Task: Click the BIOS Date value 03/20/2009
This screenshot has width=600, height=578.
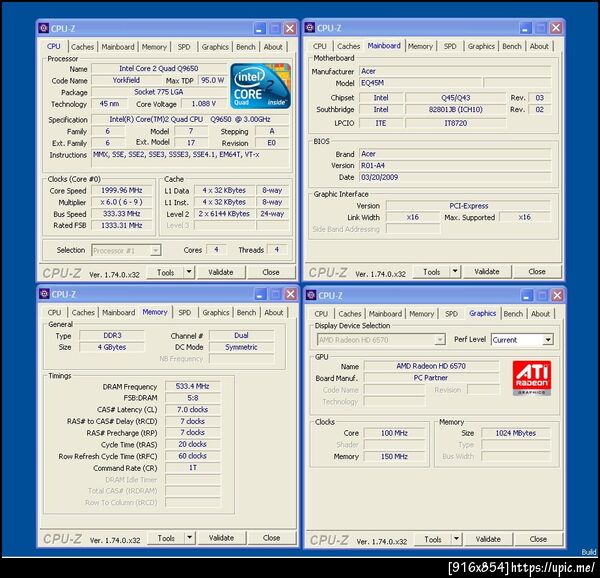Action: pos(455,177)
